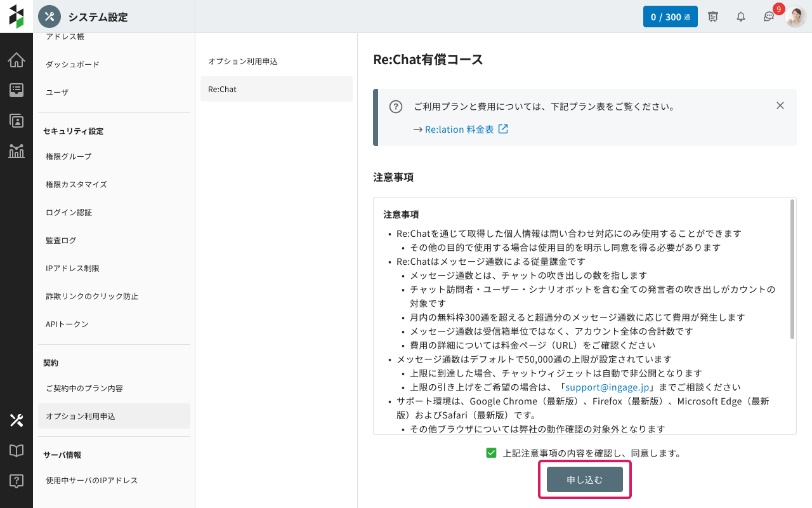Click the Re:lation logo icon
Image resolution: width=812 pixels, height=508 pixels.
(x=16, y=17)
